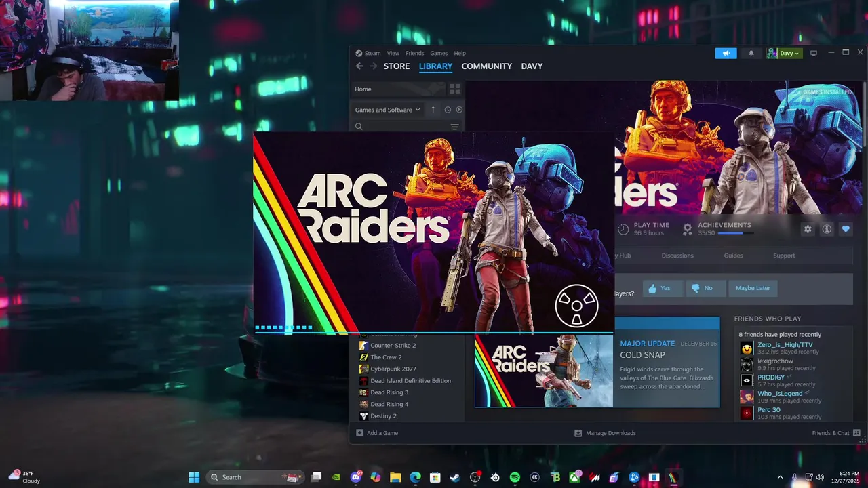Open Microsoft Edge from the taskbar
The height and width of the screenshot is (488, 868).
tap(415, 477)
